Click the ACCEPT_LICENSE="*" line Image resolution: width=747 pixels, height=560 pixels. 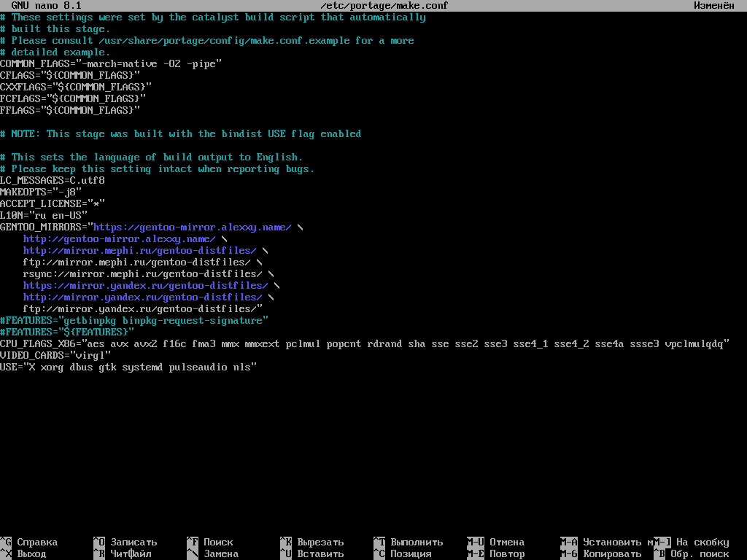click(x=53, y=204)
